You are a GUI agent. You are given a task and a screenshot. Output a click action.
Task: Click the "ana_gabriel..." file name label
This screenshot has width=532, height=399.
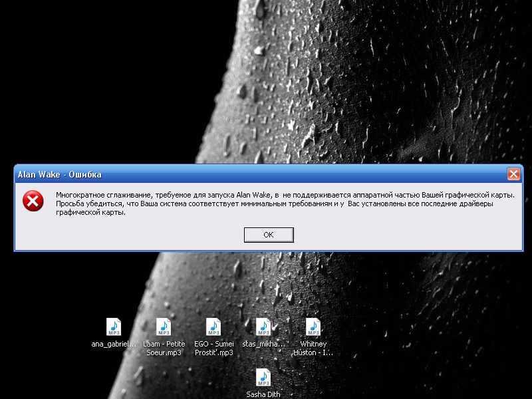point(114,344)
